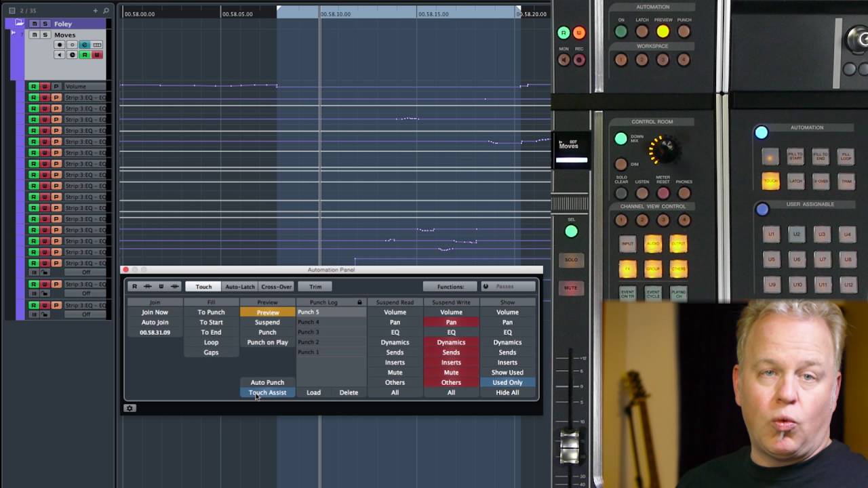Click the clock timebase icon on Moves

pos(72,55)
